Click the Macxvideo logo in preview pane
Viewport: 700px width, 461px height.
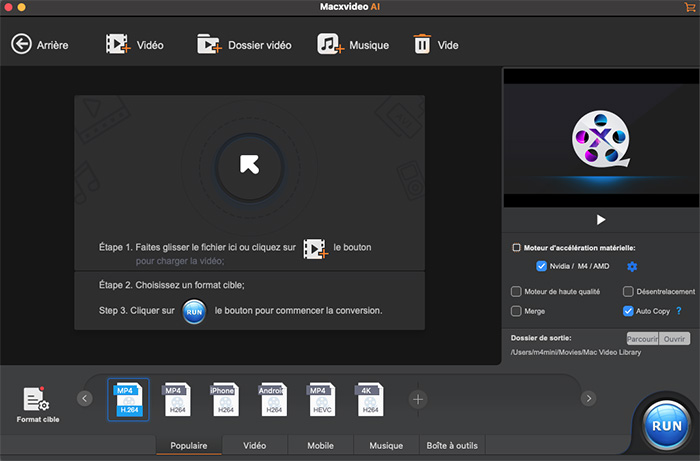(601, 139)
